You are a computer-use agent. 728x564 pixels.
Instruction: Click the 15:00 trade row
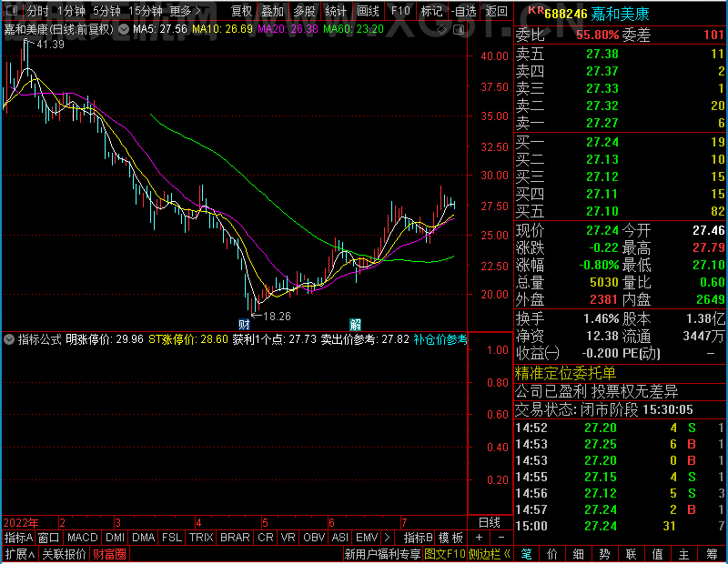pos(621,526)
